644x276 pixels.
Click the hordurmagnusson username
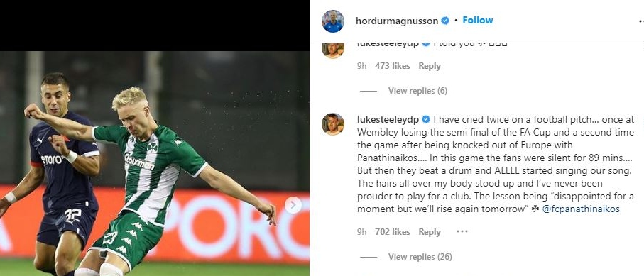397,21
